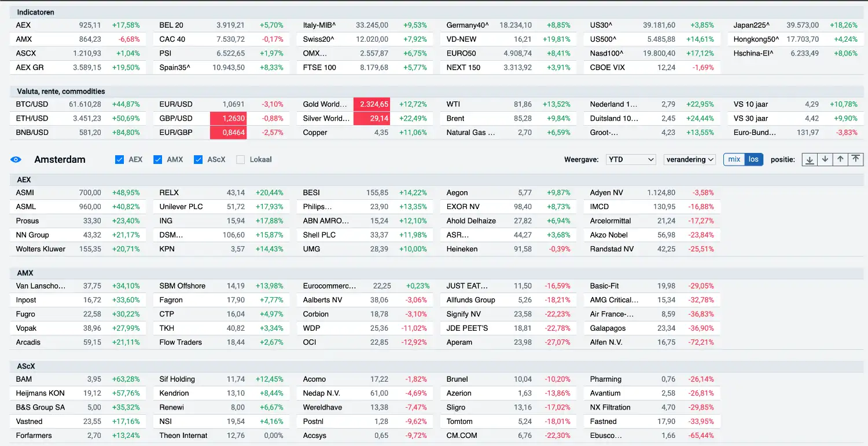Image resolution: width=868 pixels, height=446 pixels.
Task: Open the CAC 40 indicator
Action: coord(172,39)
